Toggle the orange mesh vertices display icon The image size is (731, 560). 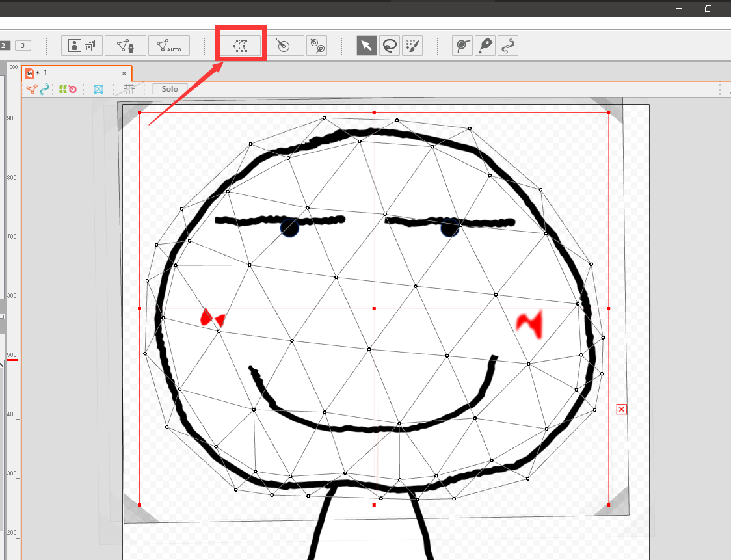click(31, 89)
